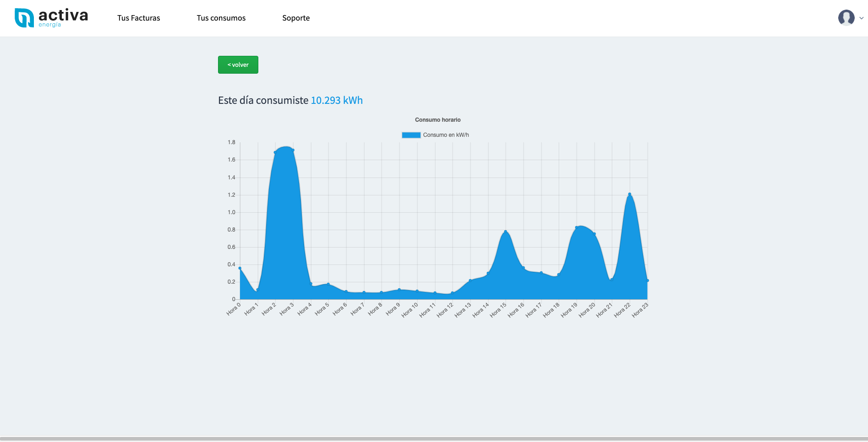Expand the account dropdown chevron
The height and width of the screenshot is (442, 868).
(x=862, y=18)
